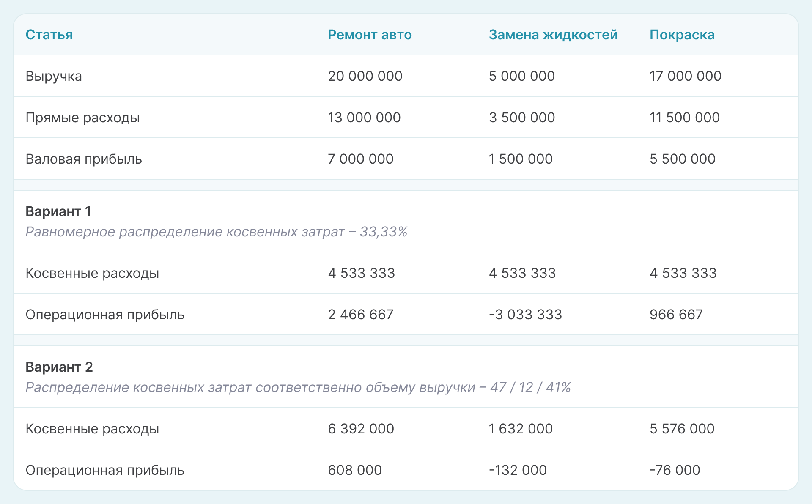This screenshot has width=812, height=504.
Task: Click the «Ремонт авто» column header
Action: point(370,35)
